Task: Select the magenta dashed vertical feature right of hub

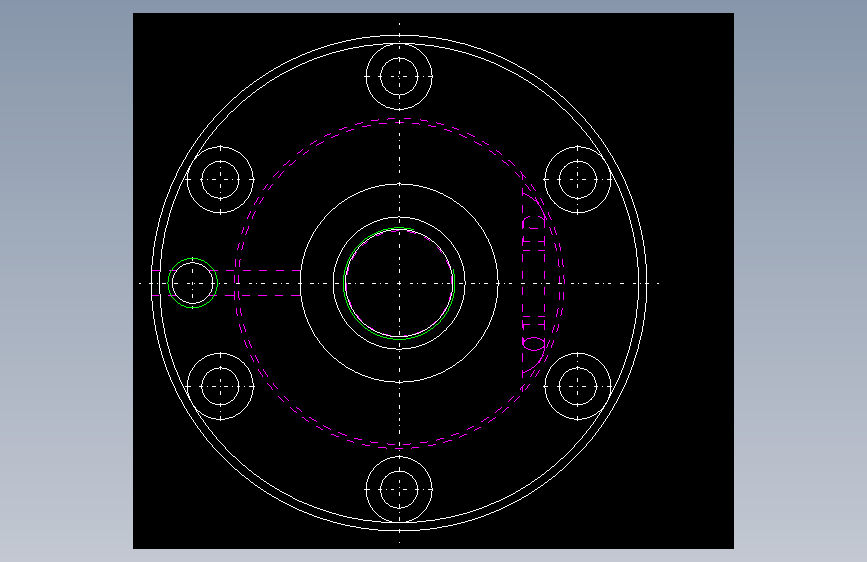Action: (x=534, y=283)
